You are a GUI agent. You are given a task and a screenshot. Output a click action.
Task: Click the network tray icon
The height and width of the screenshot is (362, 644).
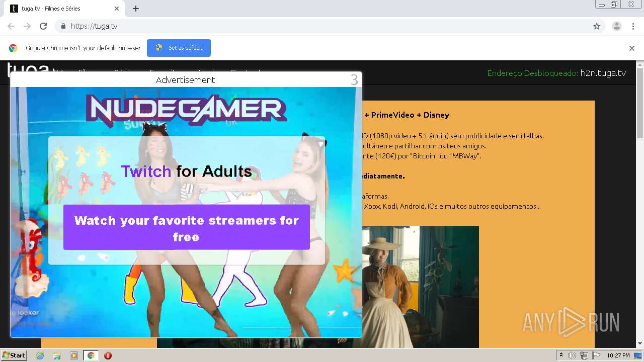(584, 355)
